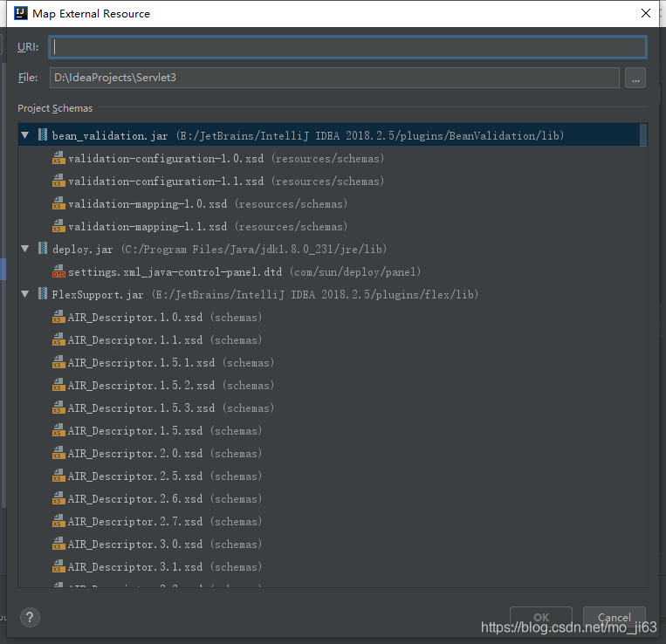Click XSD icon of AIR_Descriptor.2.7.xsd
666x644 pixels.
pos(58,521)
